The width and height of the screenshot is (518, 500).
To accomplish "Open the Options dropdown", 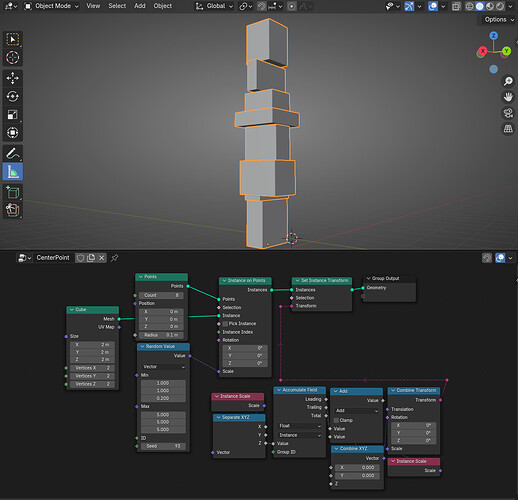I will [499, 20].
